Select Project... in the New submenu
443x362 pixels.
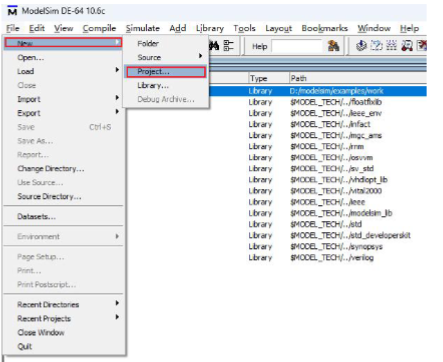tap(166, 72)
